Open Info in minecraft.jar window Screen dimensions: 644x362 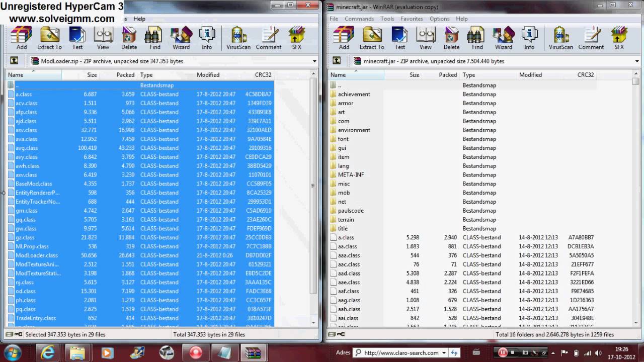point(529,38)
